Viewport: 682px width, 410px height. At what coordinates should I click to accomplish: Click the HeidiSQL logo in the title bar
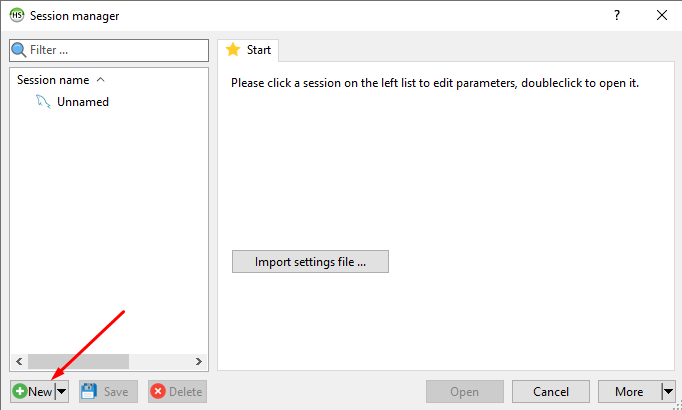pyautogui.click(x=17, y=15)
